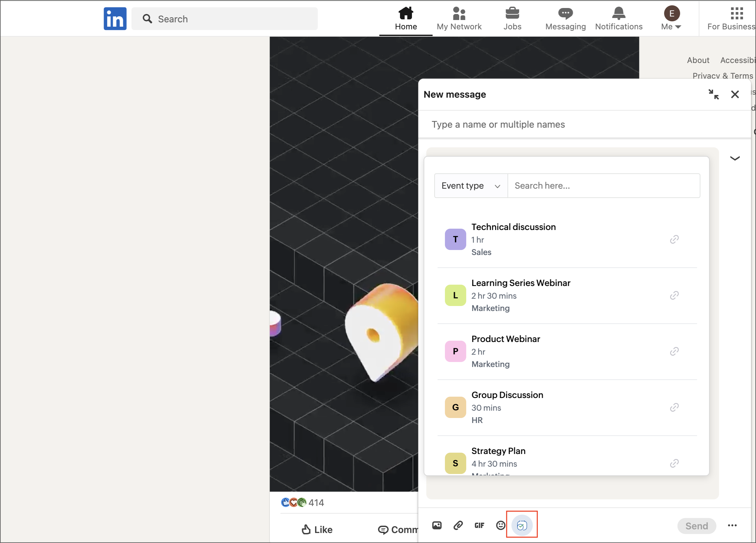This screenshot has height=543, width=756.
Task: Open the GIF picker
Action: [479, 525]
